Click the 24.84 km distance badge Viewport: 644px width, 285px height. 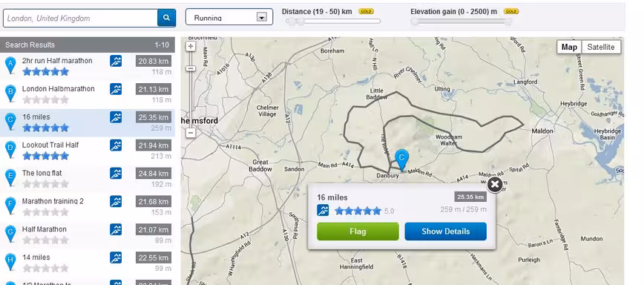click(x=153, y=173)
